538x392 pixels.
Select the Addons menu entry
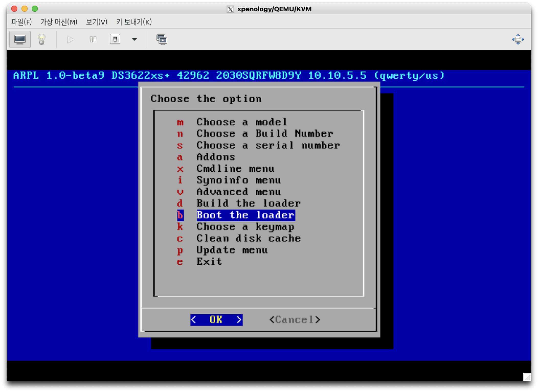(x=216, y=157)
